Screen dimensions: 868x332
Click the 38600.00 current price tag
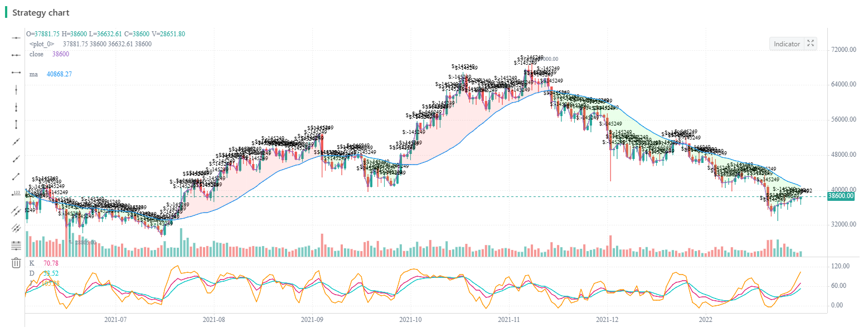842,196
